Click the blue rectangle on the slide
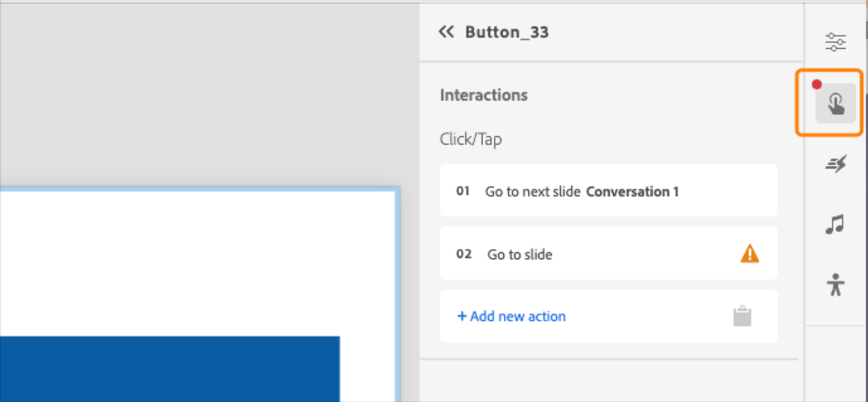Screen dimensions: 868x402 [170, 369]
